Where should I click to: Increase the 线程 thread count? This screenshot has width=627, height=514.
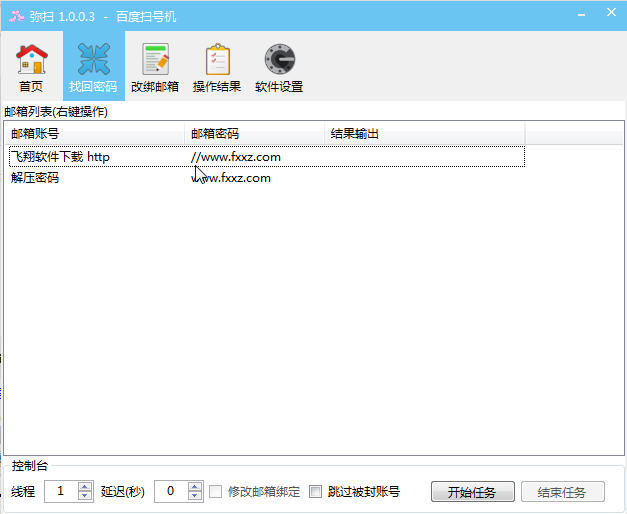85,487
